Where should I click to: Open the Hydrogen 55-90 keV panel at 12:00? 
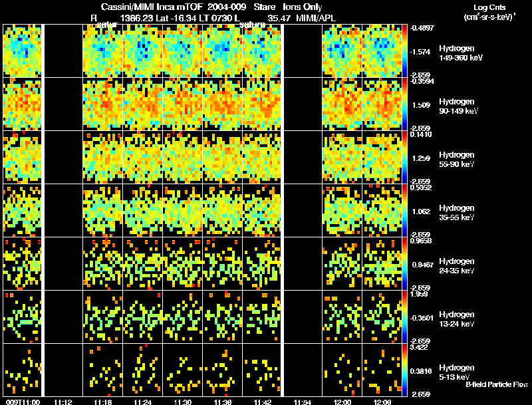pos(342,158)
